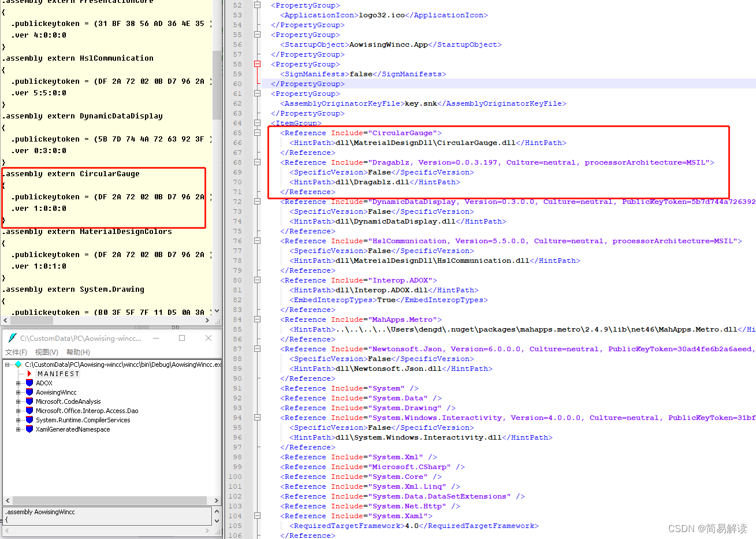
Task: Click '.assembly extern HslCommunication' in manifest
Action: click(78, 58)
